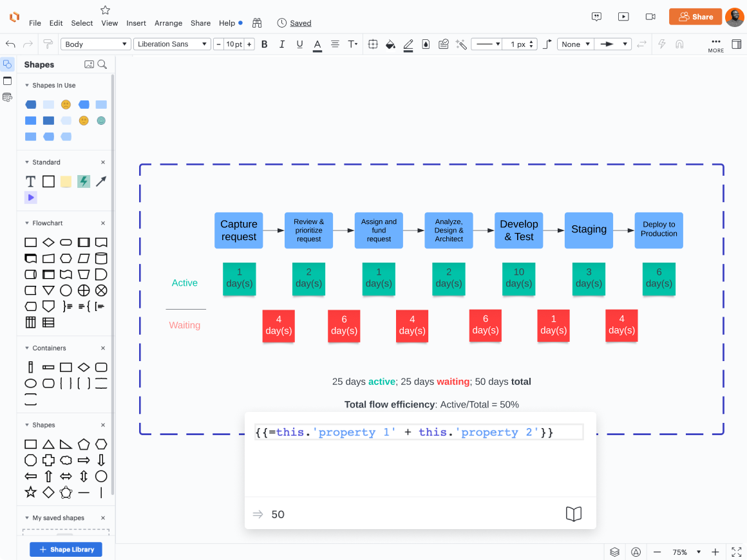Click the orange Share button
Screen dimensions: 747x560
pyautogui.click(x=695, y=17)
